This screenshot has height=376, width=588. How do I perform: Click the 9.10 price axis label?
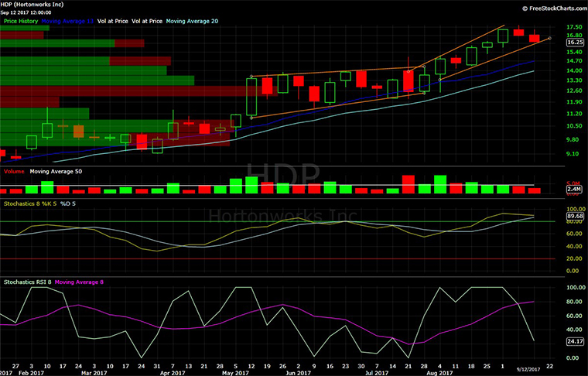pyautogui.click(x=575, y=154)
